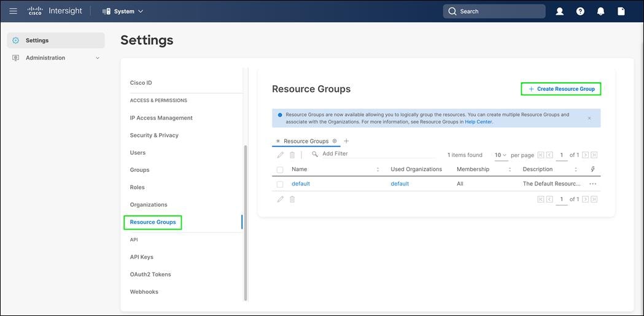Open the column settings lightning icon

tap(592, 169)
